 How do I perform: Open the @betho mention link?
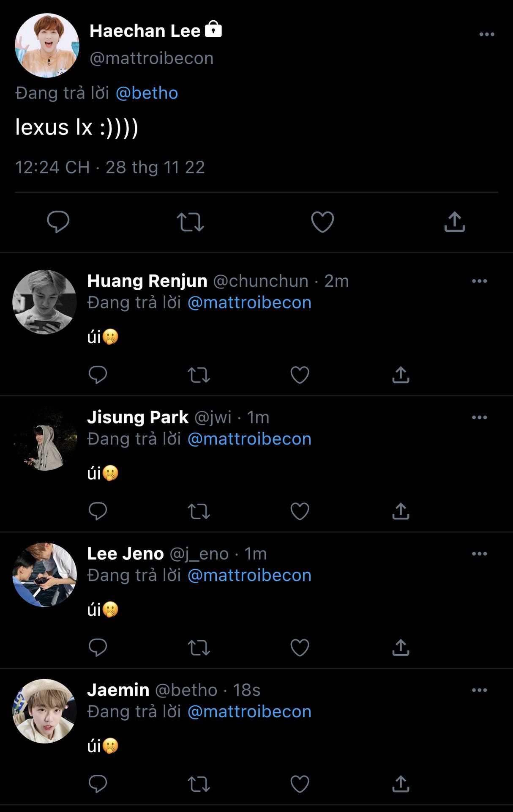(147, 93)
